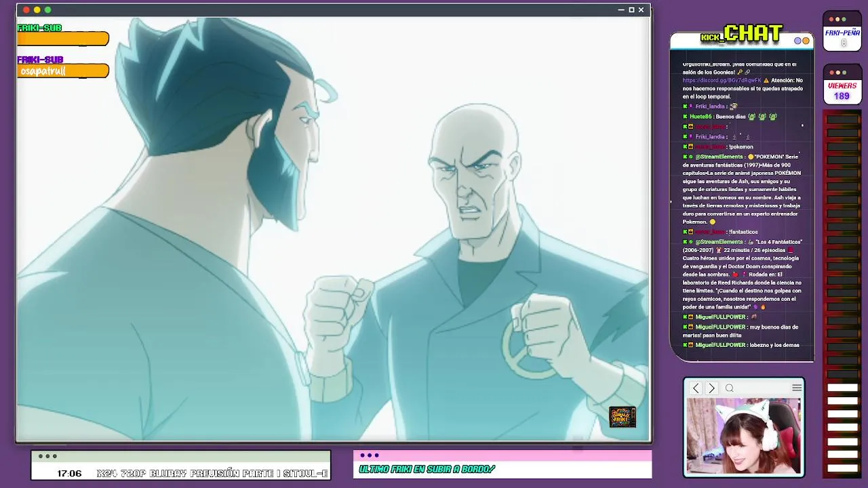Click the yellow dot on video titlebar

[x=37, y=10]
